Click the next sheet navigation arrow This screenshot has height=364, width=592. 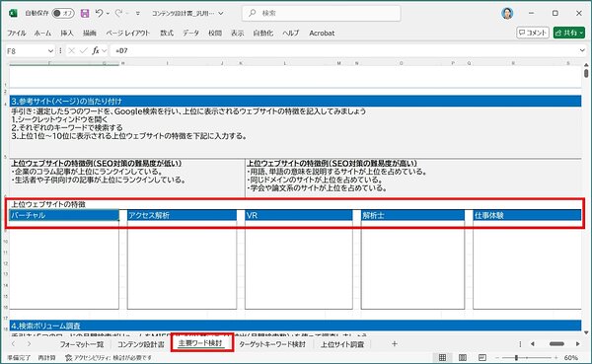click(x=29, y=344)
